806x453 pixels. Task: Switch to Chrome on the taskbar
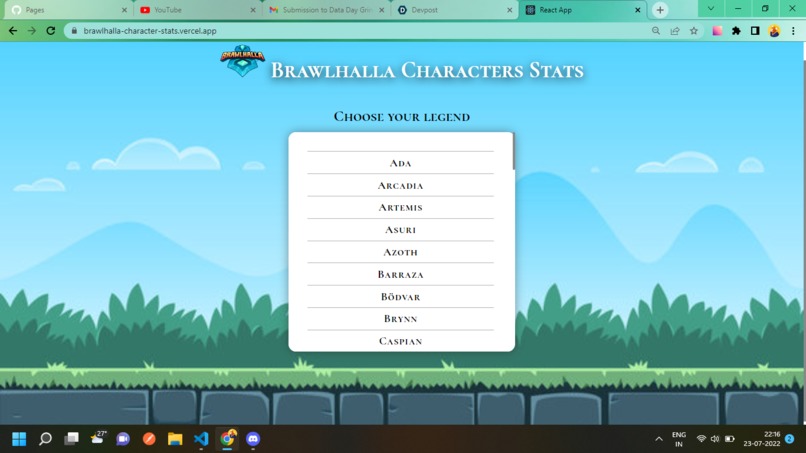click(x=227, y=439)
